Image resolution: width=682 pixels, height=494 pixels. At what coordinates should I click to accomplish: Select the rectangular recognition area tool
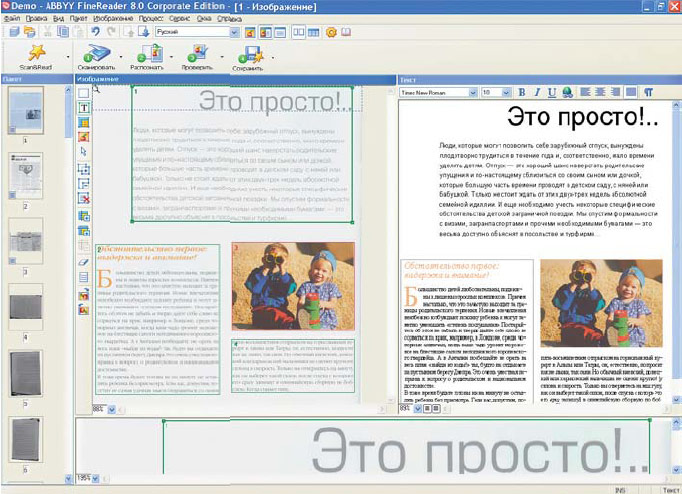(84, 93)
